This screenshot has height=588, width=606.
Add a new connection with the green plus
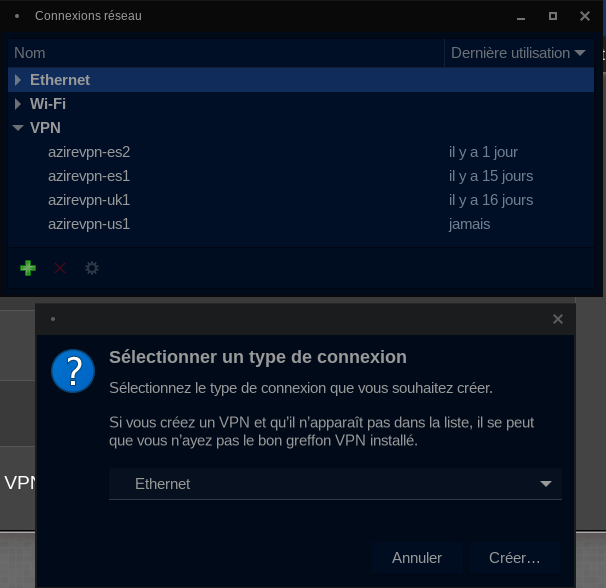[28, 268]
